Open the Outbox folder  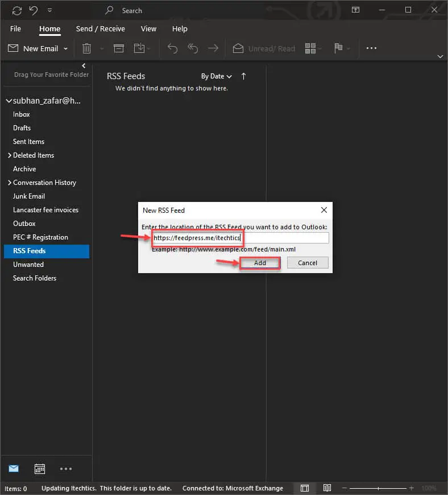click(24, 224)
